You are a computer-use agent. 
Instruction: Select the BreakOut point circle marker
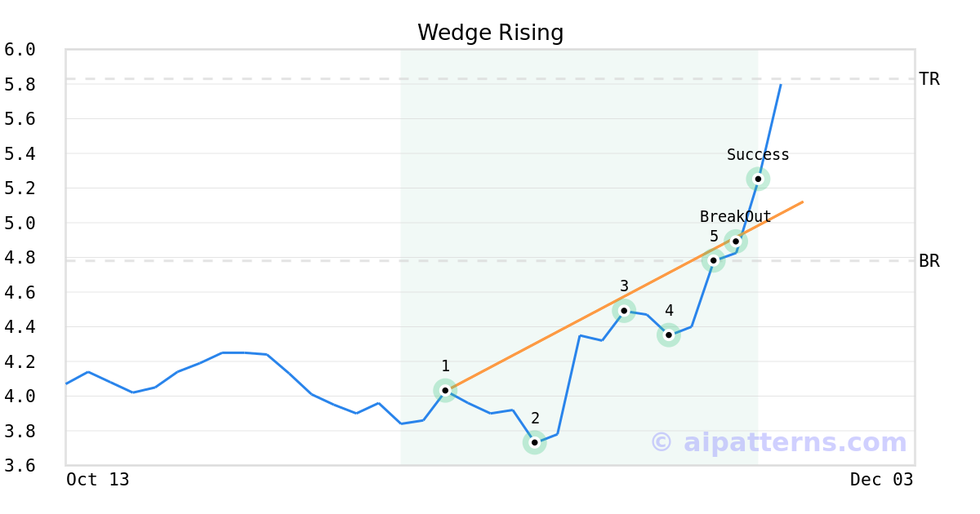coord(736,241)
